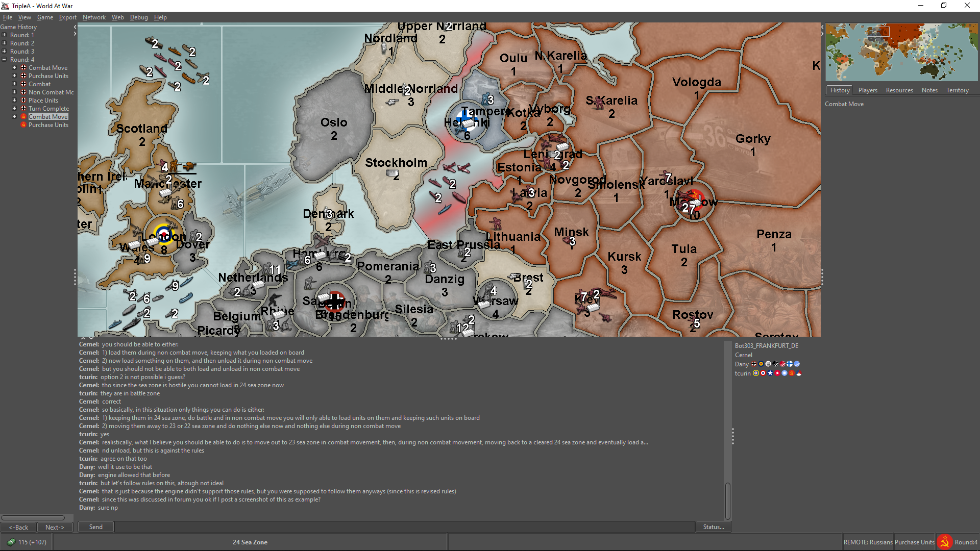The image size is (980, 551).
Task: Click Soviet flag icon beside last Purchase Units
Action: pyautogui.click(x=23, y=125)
